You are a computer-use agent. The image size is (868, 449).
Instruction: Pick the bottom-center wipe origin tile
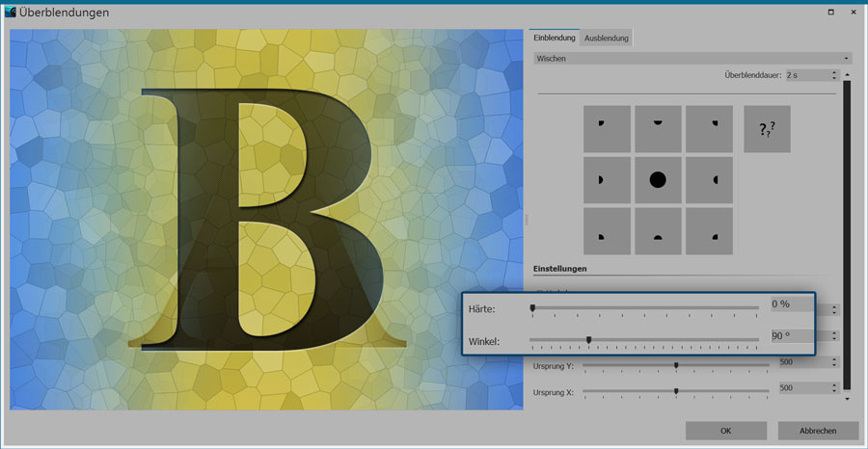click(x=658, y=231)
